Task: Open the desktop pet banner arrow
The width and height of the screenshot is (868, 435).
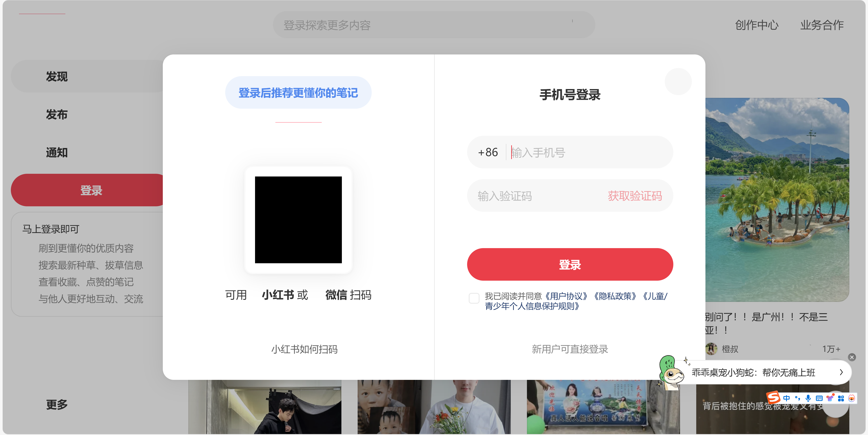Action: click(x=841, y=372)
